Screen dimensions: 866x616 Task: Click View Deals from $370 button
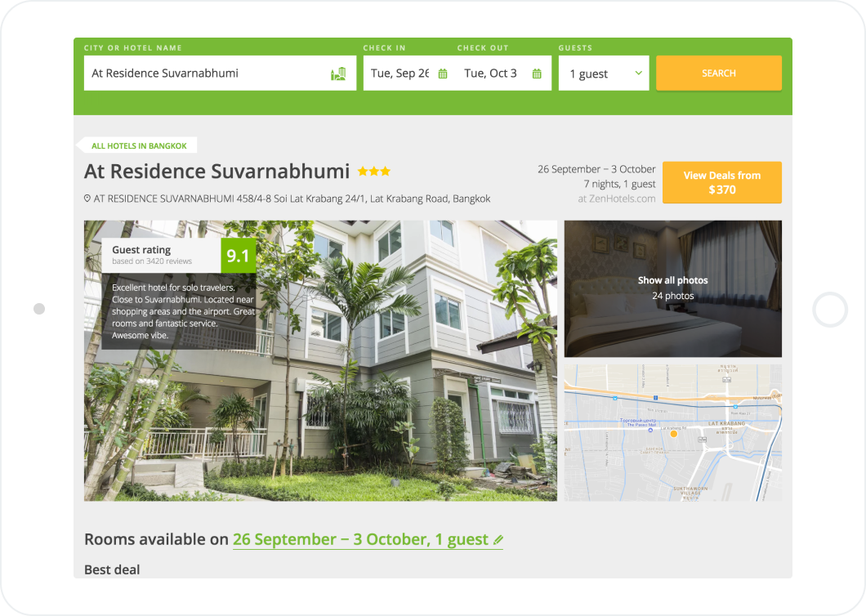tap(721, 182)
